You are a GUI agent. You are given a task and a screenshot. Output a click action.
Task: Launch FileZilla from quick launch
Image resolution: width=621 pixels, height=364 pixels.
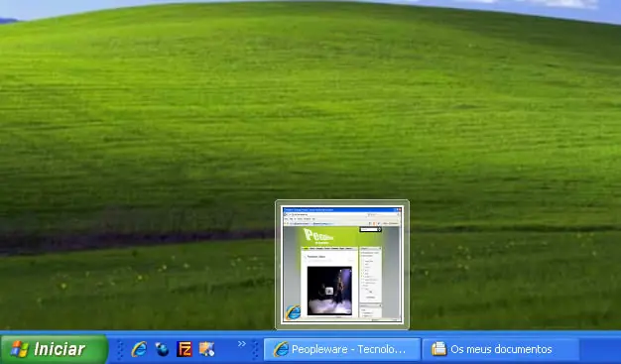click(x=185, y=349)
